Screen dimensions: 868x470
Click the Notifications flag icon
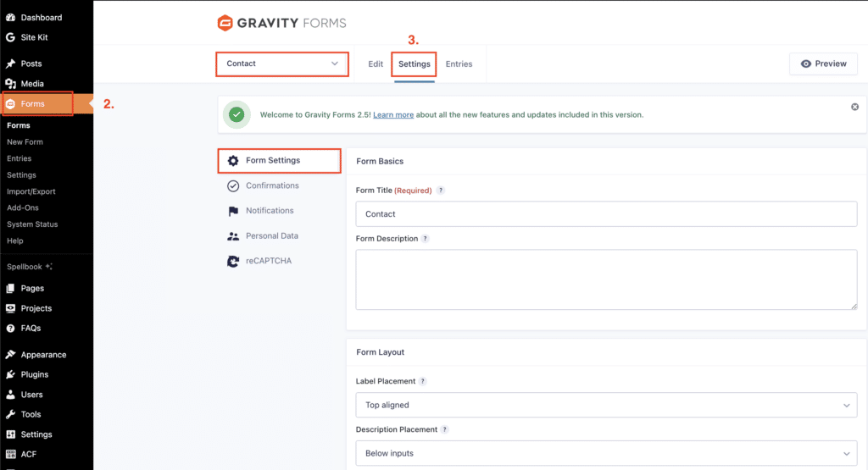[x=233, y=211]
